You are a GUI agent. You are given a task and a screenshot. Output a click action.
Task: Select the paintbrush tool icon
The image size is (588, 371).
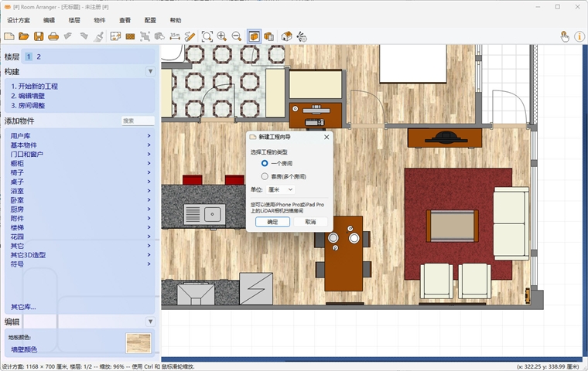[98, 36]
